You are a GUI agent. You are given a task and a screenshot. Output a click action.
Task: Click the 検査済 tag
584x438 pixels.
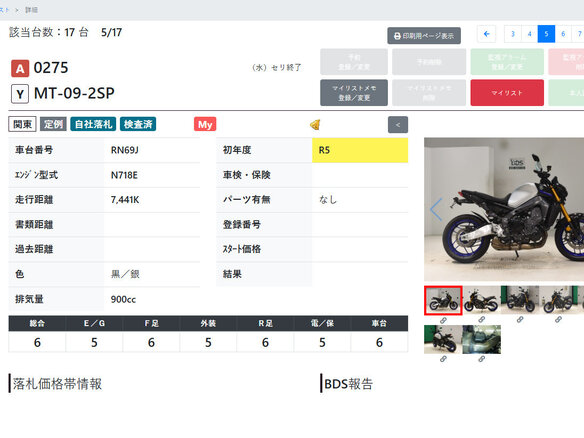(138, 124)
